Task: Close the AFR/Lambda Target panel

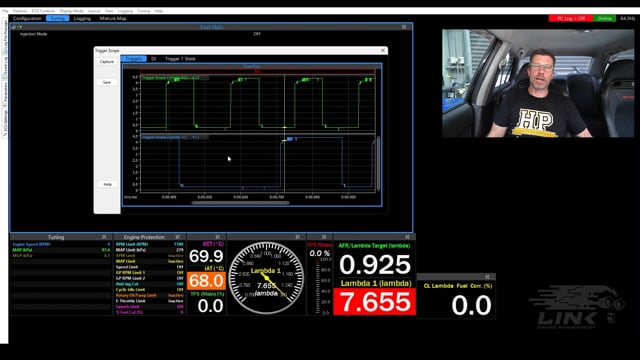Action: (407, 237)
